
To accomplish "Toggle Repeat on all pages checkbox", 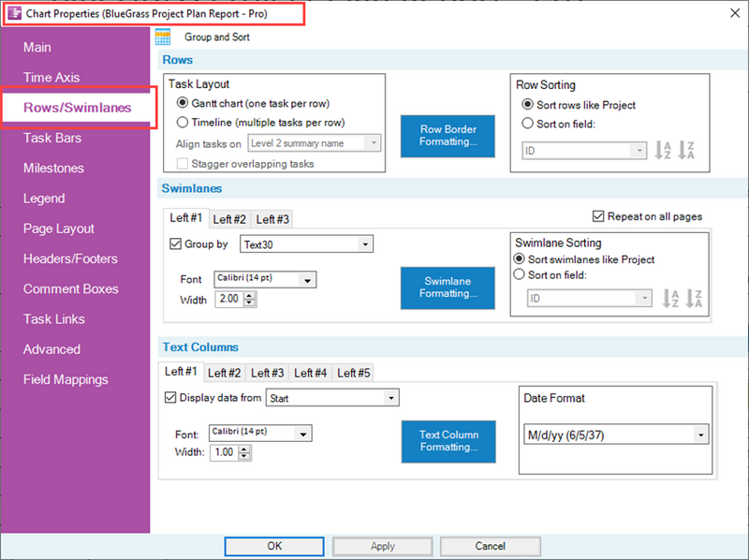I will 598,216.
